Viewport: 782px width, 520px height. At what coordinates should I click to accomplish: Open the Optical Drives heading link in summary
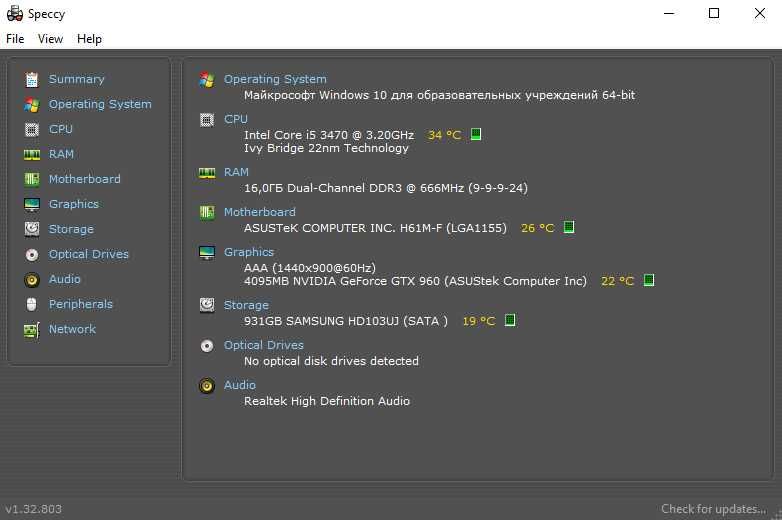264,345
